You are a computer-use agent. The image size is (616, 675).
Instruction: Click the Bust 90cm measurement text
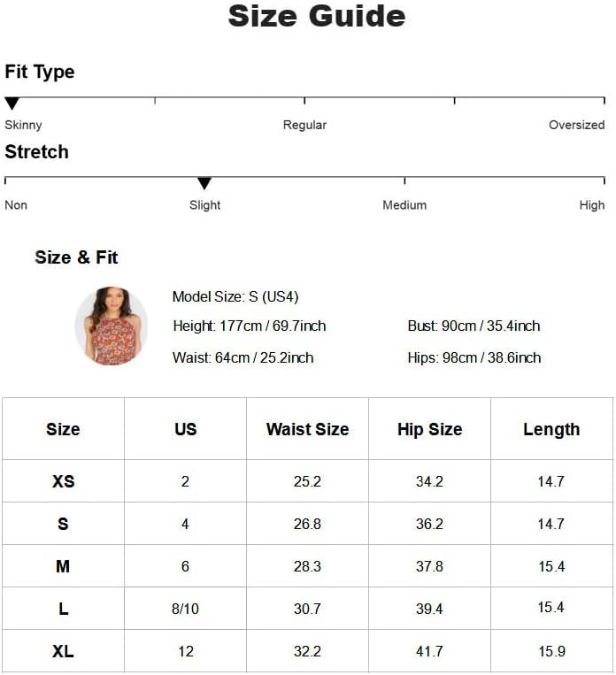pos(474,326)
